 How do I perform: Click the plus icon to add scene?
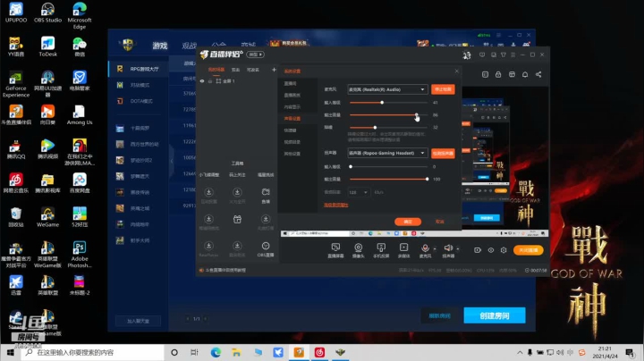pyautogui.click(x=274, y=70)
